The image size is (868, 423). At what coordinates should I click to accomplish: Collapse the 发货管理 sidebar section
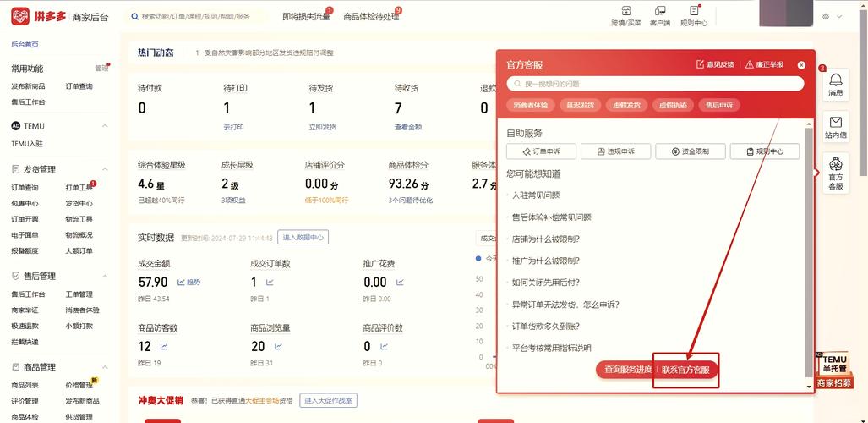[x=105, y=169]
